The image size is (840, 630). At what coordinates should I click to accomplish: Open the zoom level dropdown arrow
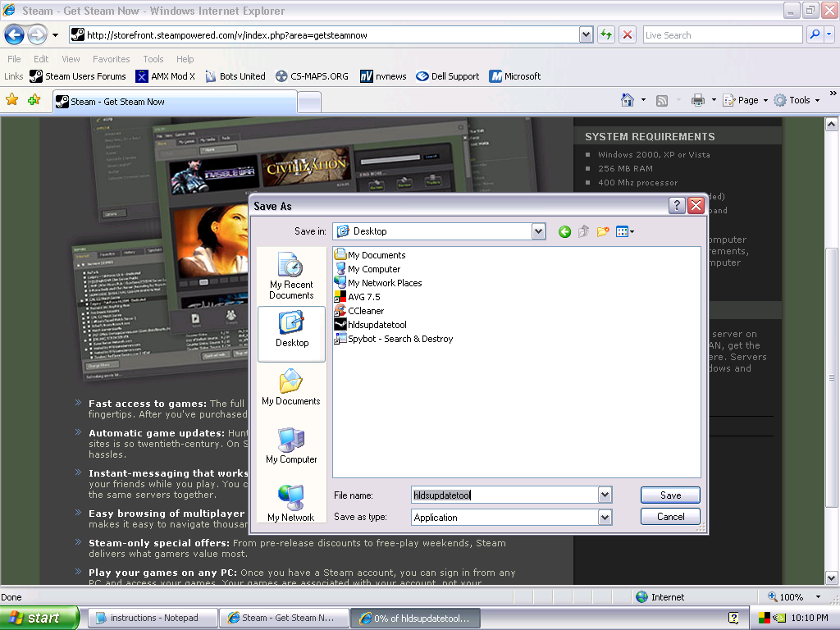818,597
